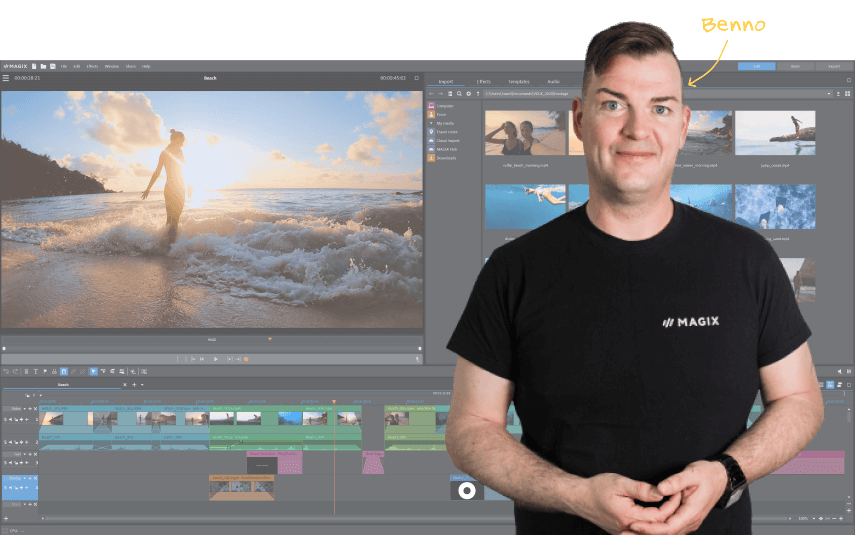Click the scissors cut tool in toolbar

(54, 371)
